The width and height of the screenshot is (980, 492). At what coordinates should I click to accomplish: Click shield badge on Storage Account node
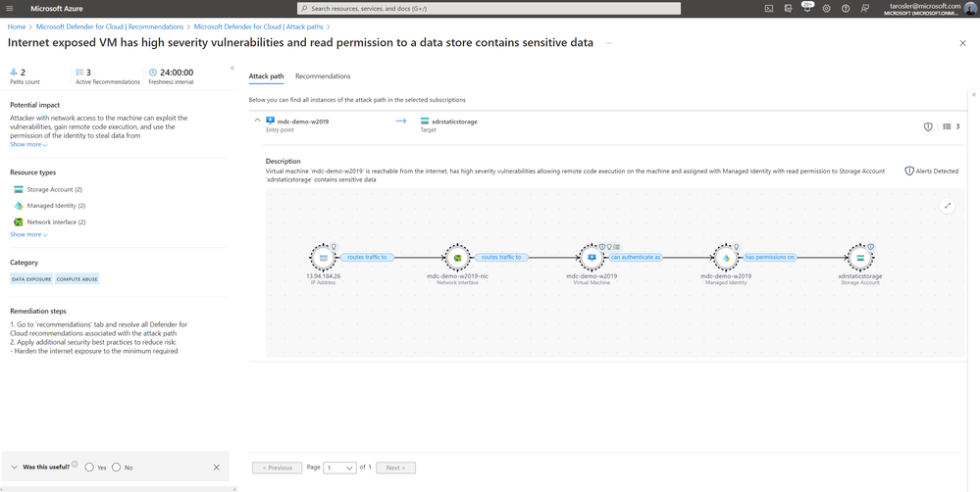[x=871, y=247]
